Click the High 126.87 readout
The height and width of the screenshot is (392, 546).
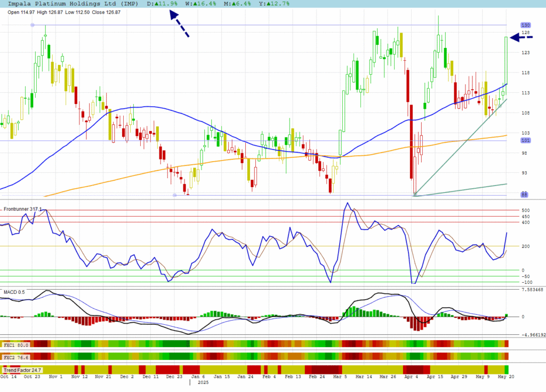[x=50, y=12]
